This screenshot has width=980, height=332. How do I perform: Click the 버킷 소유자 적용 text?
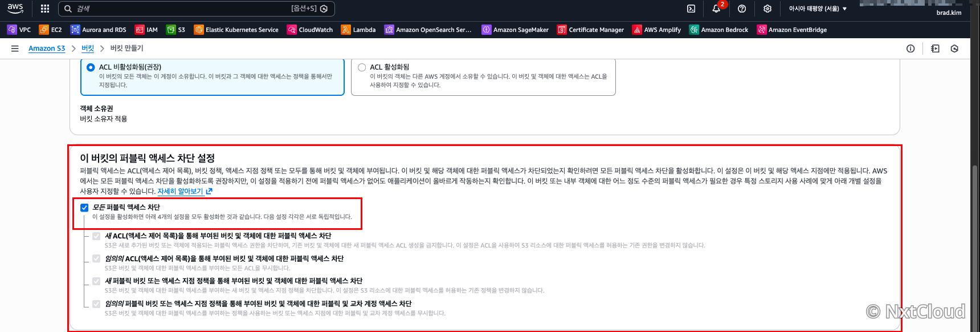pos(103,119)
